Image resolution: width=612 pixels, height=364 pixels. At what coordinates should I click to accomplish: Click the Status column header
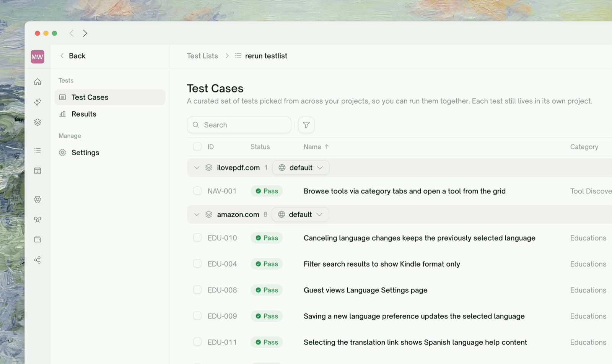[260, 147]
